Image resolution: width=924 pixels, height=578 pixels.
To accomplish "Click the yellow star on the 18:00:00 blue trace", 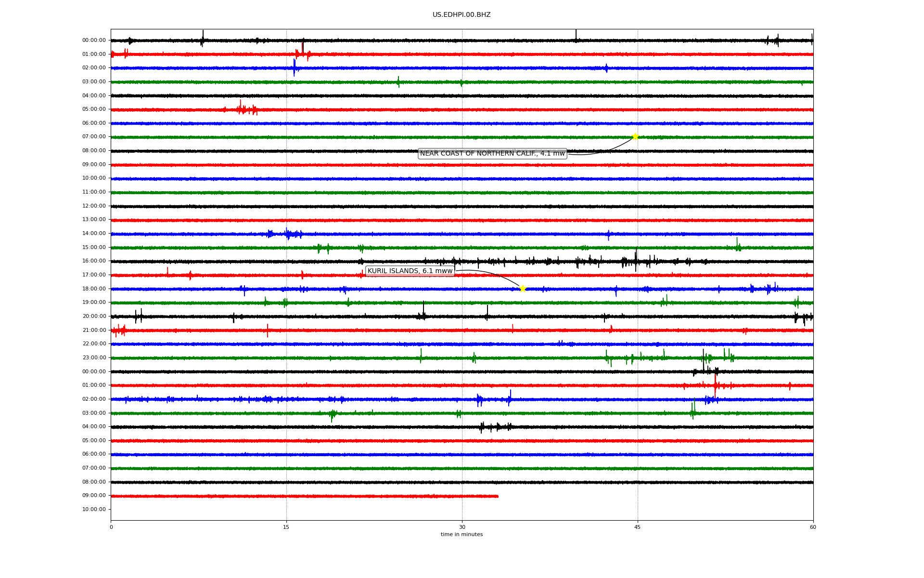I will (x=523, y=289).
